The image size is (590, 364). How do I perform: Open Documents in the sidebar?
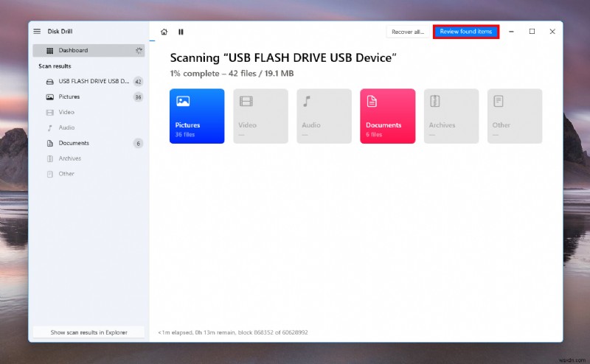click(x=88, y=143)
